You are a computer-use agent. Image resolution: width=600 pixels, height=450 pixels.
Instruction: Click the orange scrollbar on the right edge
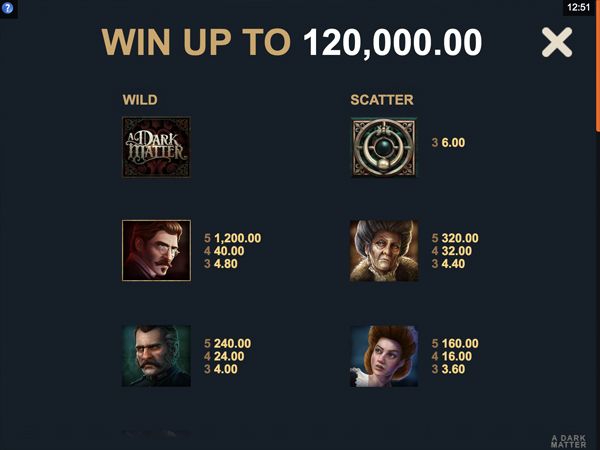pos(598,66)
